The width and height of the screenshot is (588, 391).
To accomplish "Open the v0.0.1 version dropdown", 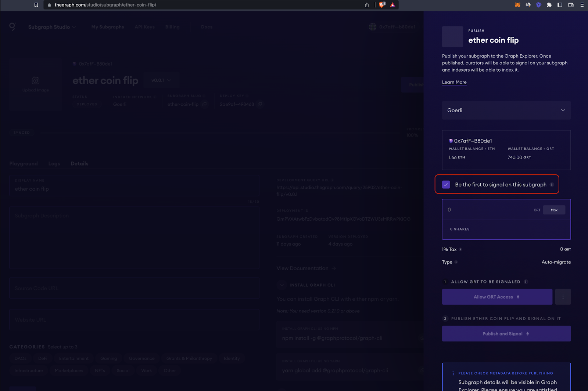I will click(161, 80).
